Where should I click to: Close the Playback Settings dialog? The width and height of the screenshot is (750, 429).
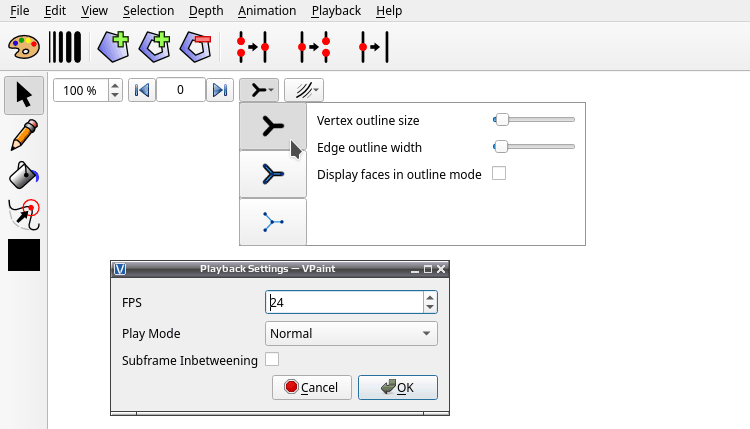tap(441, 269)
